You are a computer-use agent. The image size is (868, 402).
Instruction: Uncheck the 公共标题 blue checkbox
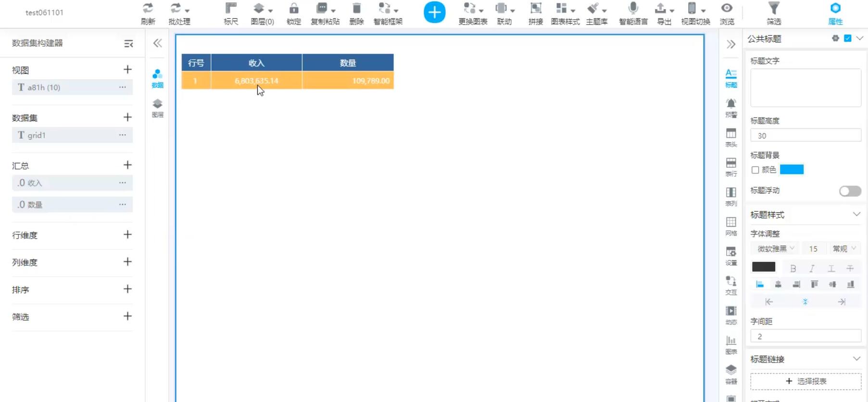tap(847, 39)
